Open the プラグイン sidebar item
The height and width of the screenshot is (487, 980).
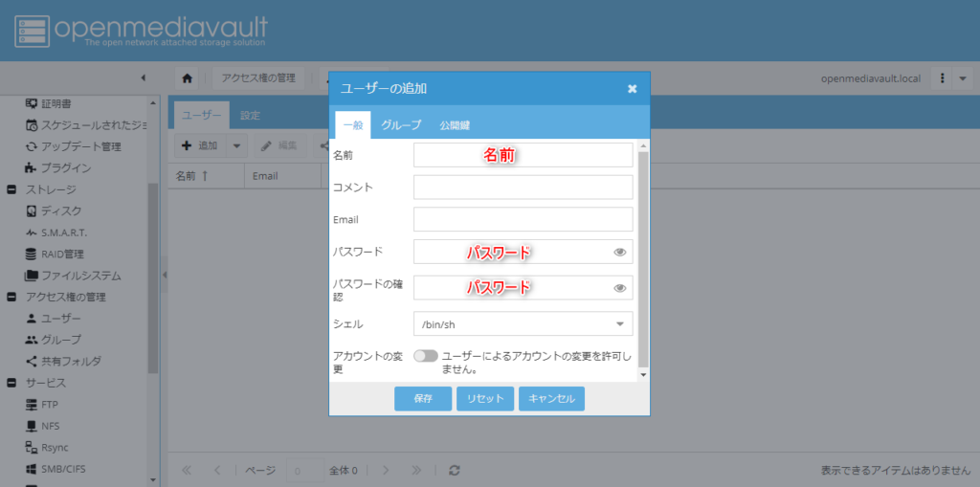pos(65,167)
